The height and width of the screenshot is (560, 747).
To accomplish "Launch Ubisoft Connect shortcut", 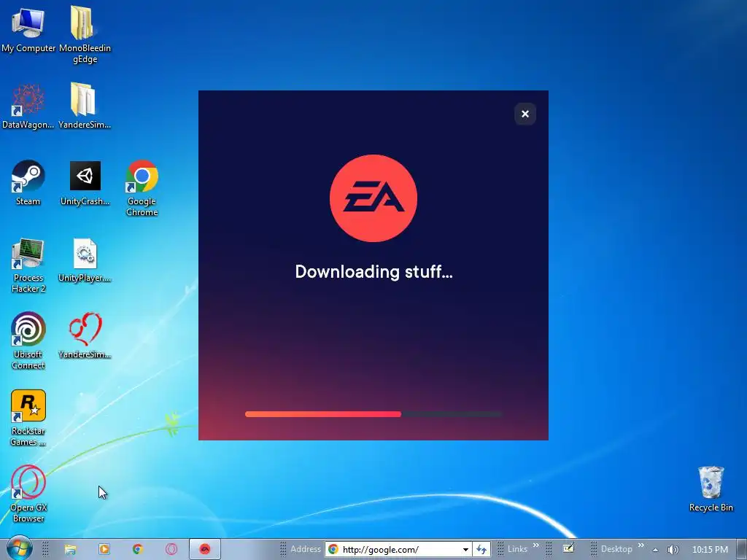I will (28, 341).
